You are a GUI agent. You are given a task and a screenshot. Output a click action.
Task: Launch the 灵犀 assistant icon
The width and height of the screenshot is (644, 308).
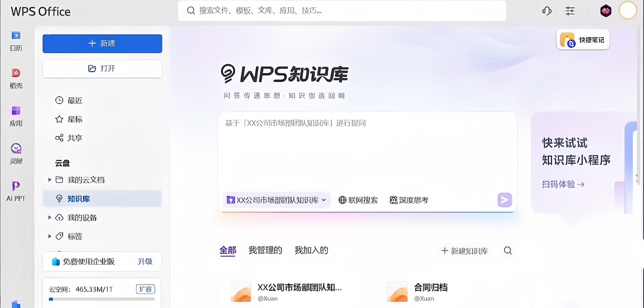tap(16, 149)
